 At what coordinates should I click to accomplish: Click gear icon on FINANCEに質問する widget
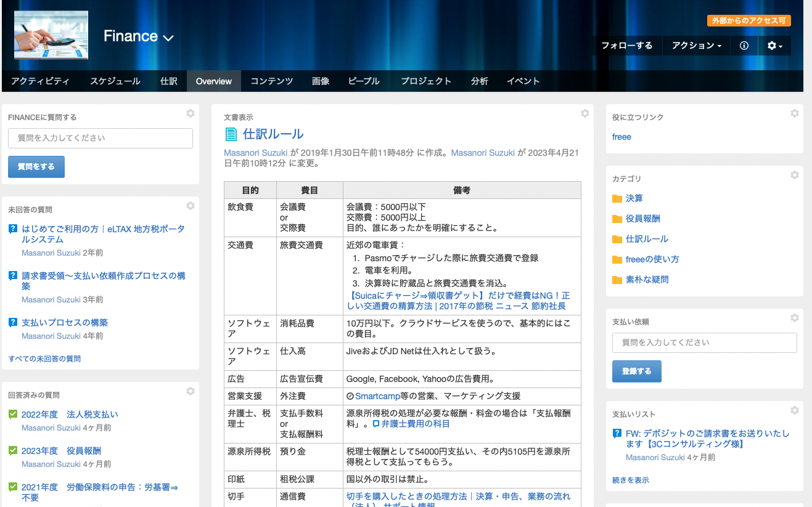point(191,113)
